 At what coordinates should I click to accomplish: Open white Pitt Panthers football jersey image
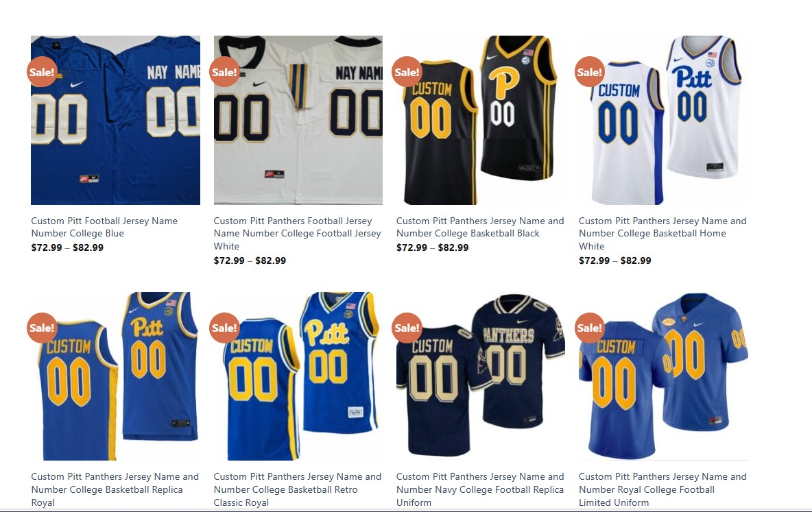point(298,120)
